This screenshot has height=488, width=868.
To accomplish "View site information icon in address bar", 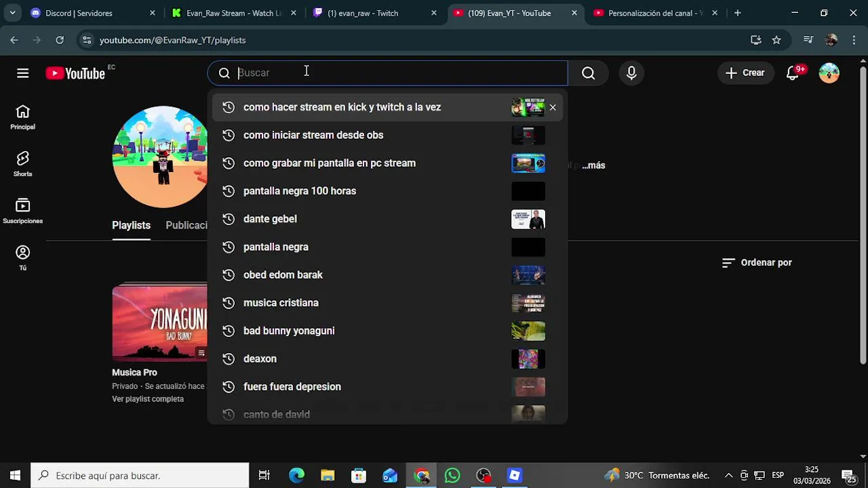I will click(x=86, y=40).
